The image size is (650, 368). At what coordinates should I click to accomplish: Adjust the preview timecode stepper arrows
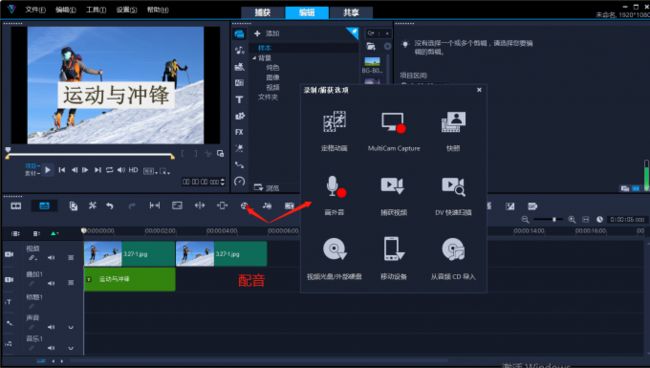(223, 182)
